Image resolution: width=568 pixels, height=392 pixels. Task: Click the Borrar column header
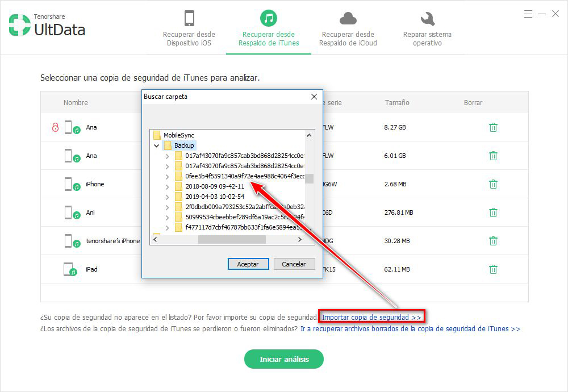[x=473, y=102]
